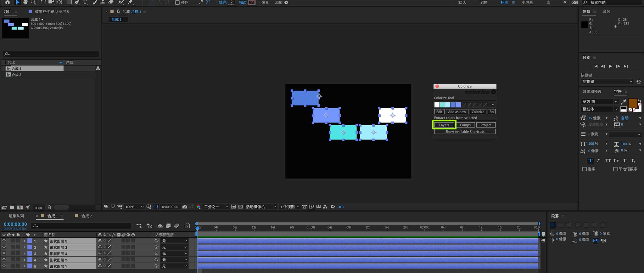This screenshot has width=644, height=273.
Task: Open the 极细体 font style dropdown
Action: (600, 109)
